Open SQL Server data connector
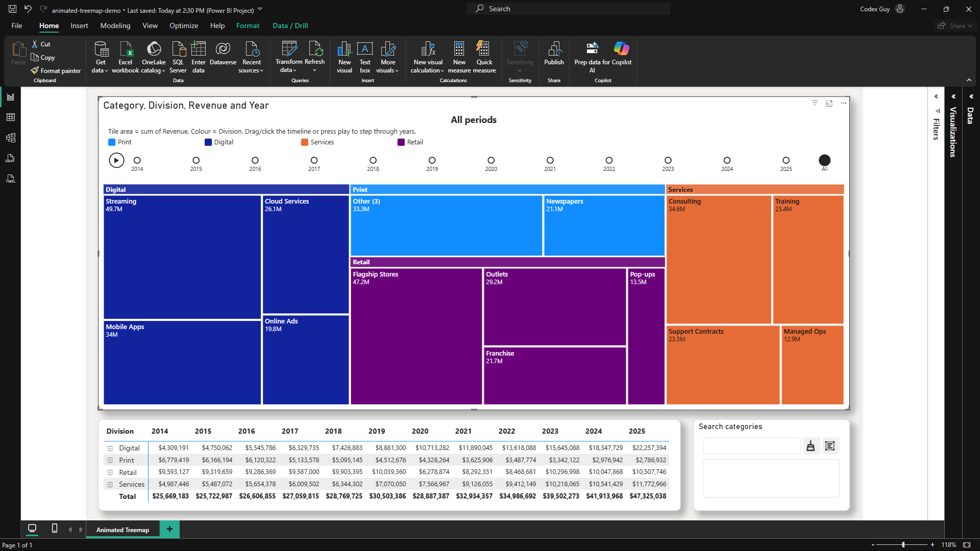 [x=178, y=57]
